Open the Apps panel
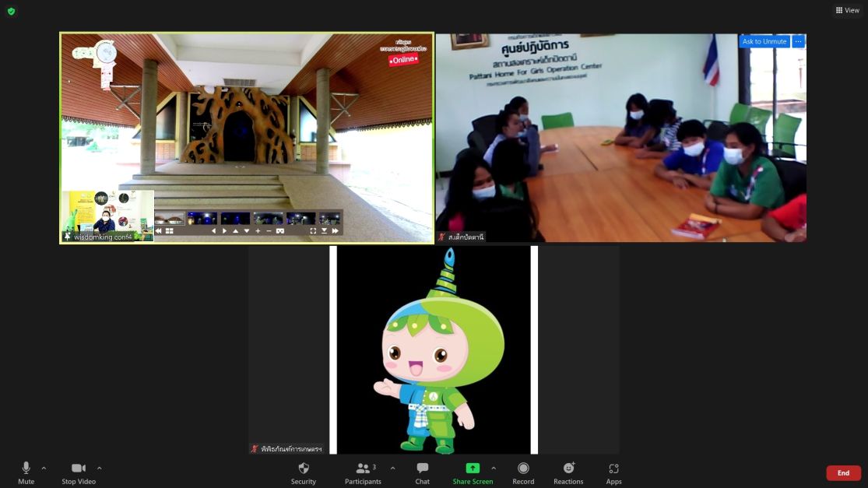This screenshot has width=868, height=488. pyautogui.click(x=613, y=473)
